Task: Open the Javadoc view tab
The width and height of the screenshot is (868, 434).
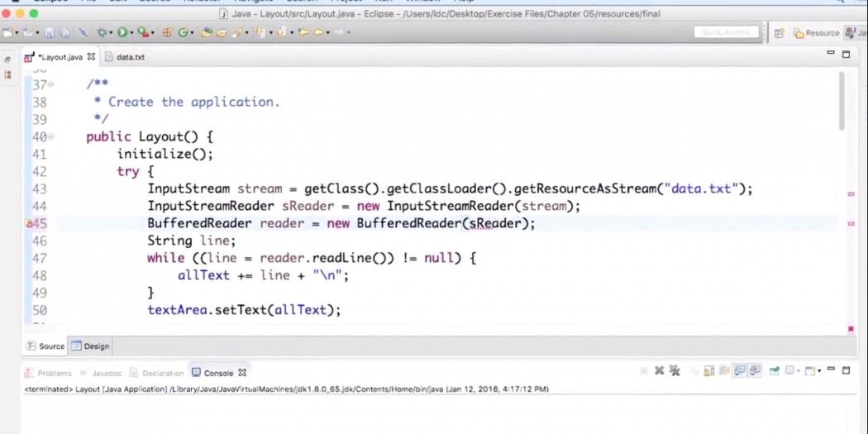Action: pyautogui.click(x=101, y=373)
